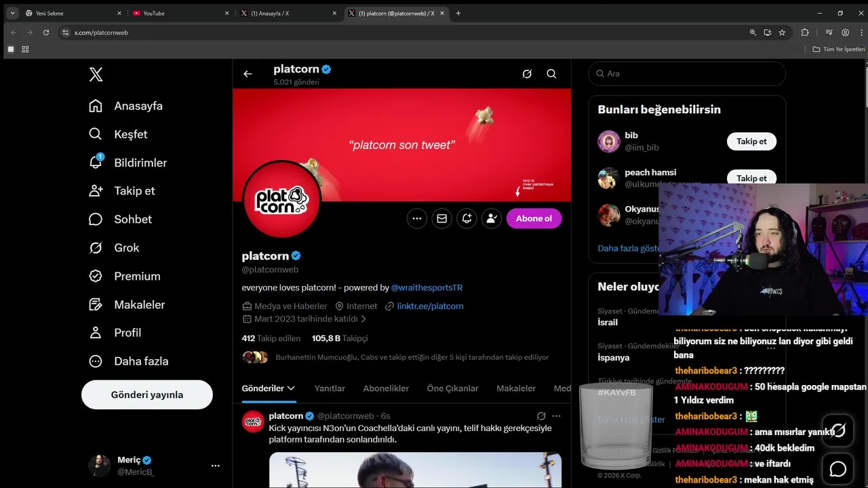Open Gönderiler dropdown tab

tap(269, 388)
